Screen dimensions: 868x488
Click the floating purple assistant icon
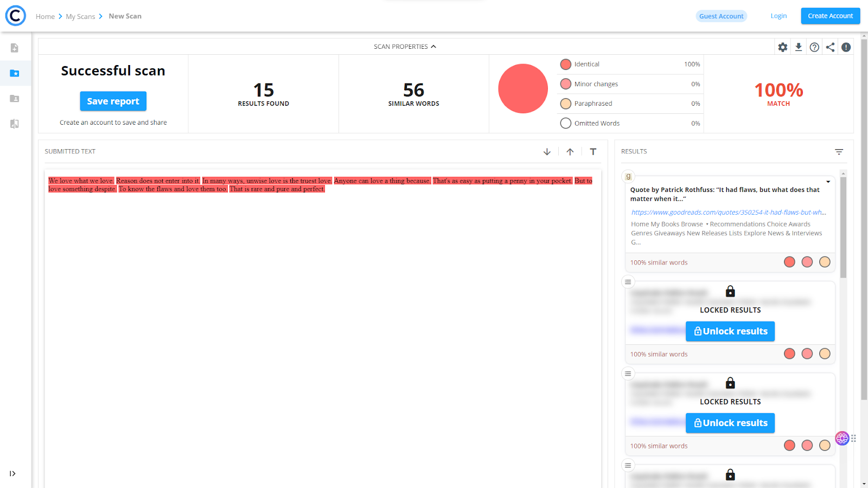[x=842, y=438]
